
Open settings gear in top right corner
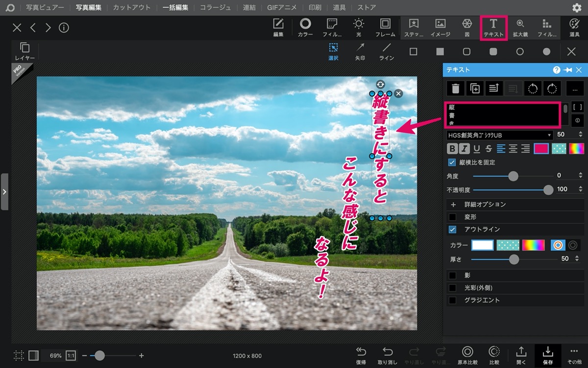[x=577, y=7]
